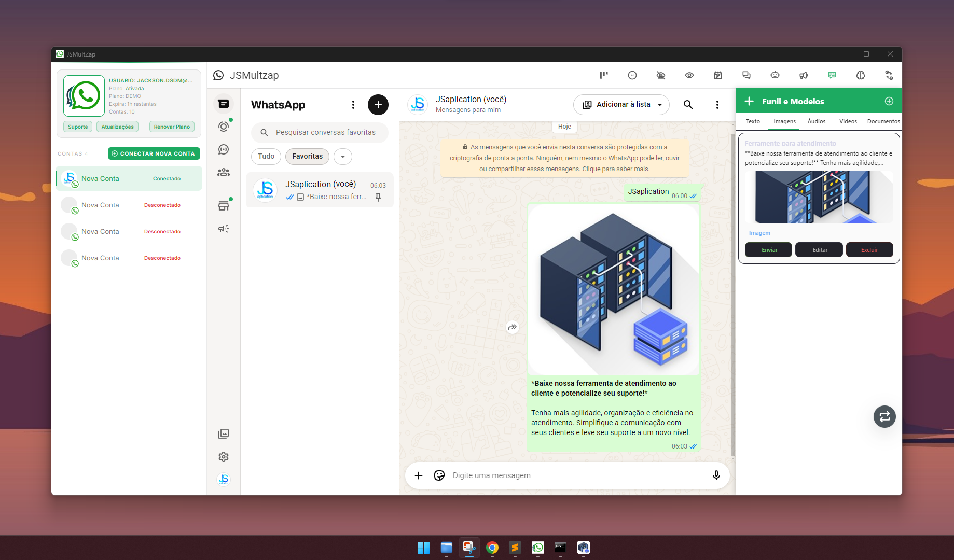This screenshot has width=954, height=560.
Task: Forward the image message using arrow icon
Action: (513, 327)
